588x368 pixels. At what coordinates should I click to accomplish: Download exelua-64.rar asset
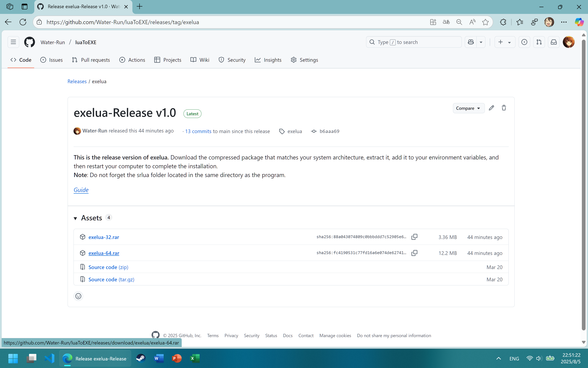(104, 253)
